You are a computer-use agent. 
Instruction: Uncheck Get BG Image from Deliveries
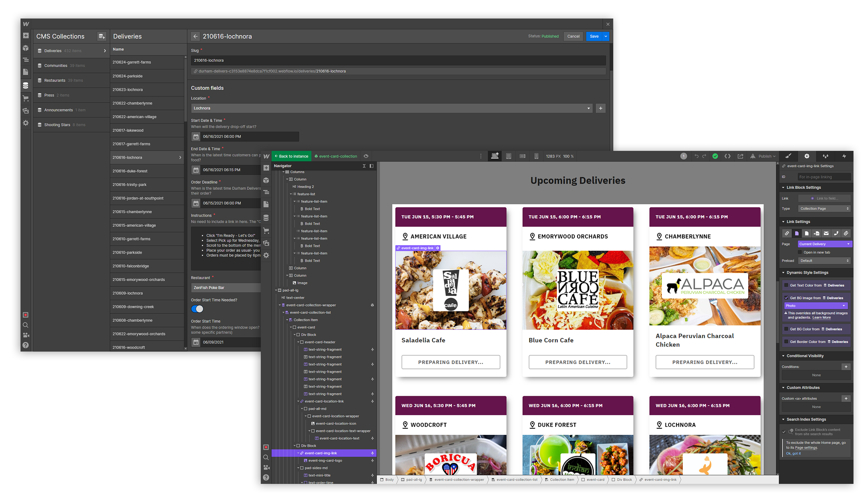pyautogui.click(x=786, y=298)
